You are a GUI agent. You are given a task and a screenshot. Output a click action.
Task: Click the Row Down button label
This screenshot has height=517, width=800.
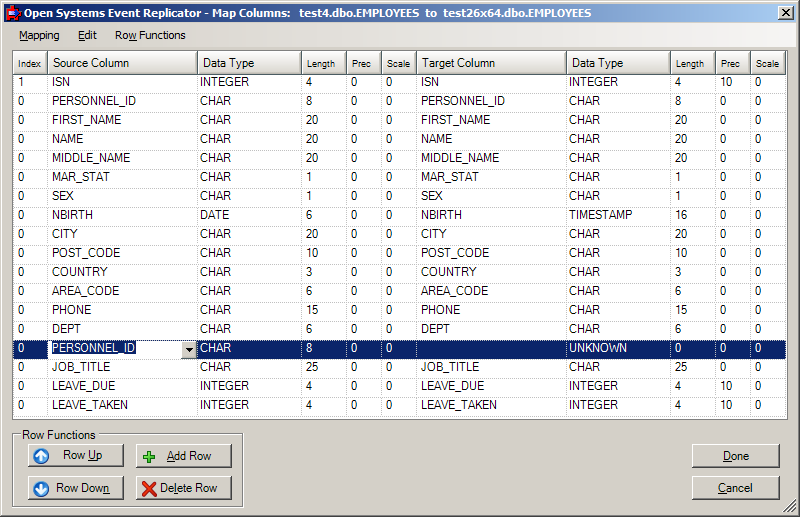click(x=83, y=488)
